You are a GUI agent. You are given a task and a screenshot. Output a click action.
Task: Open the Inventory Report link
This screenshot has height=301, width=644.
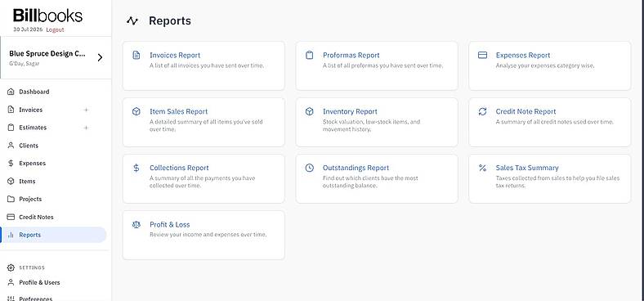click(x=350, y=111)
